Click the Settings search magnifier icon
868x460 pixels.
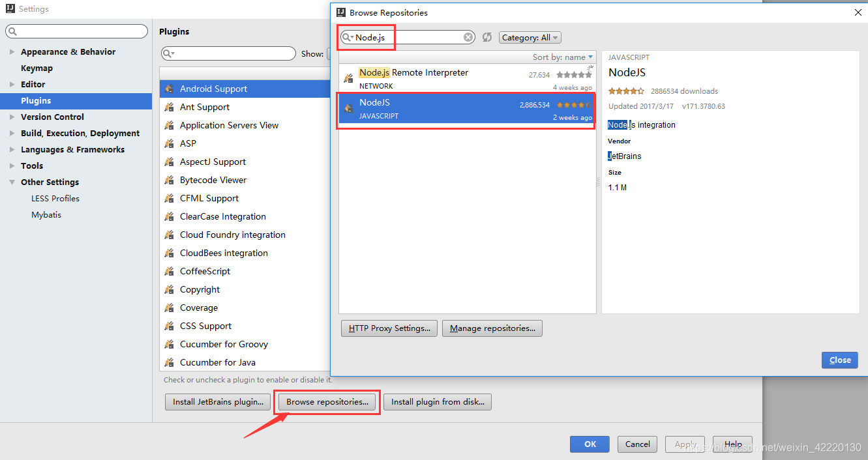[x=13, y=31]
